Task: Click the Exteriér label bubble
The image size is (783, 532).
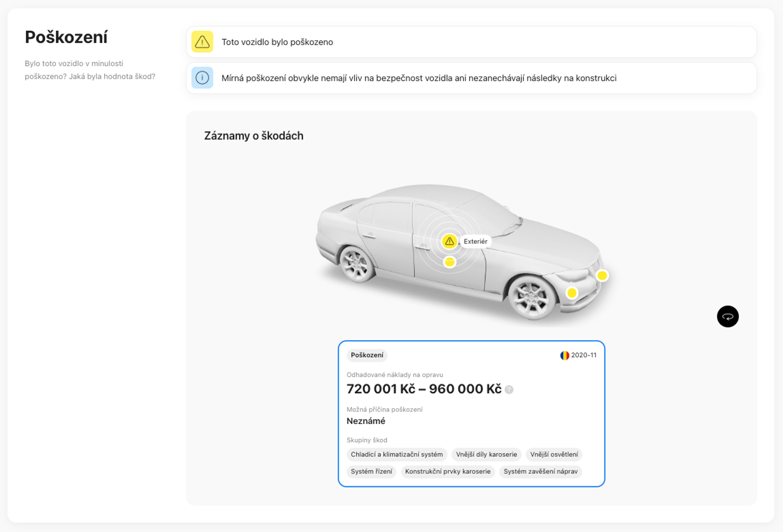Action: 475,241
